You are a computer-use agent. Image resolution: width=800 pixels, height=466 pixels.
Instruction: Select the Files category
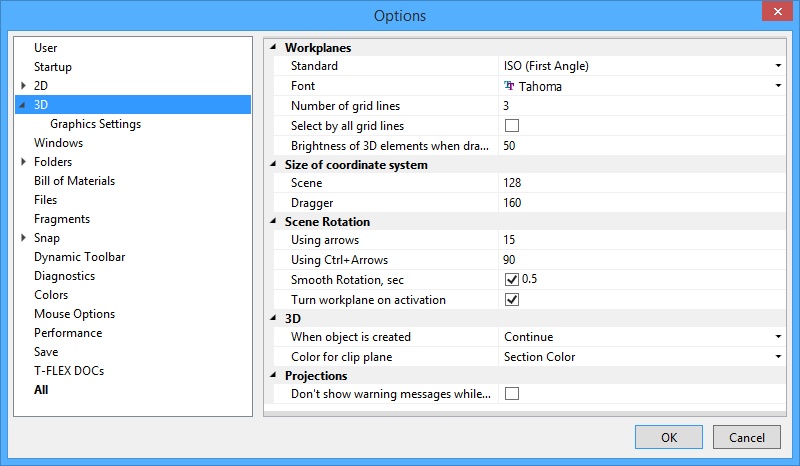45,200
